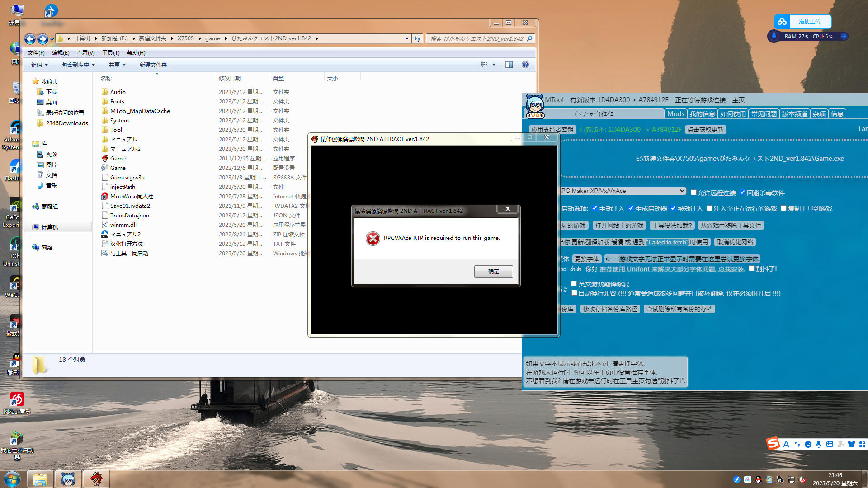
Task: Click the Explorer back navigation arrow
Action: (30, 39)
